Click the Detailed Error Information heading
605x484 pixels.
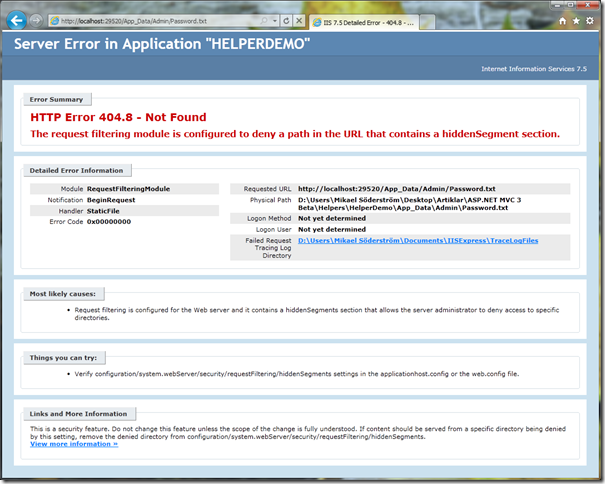(77, 171)
